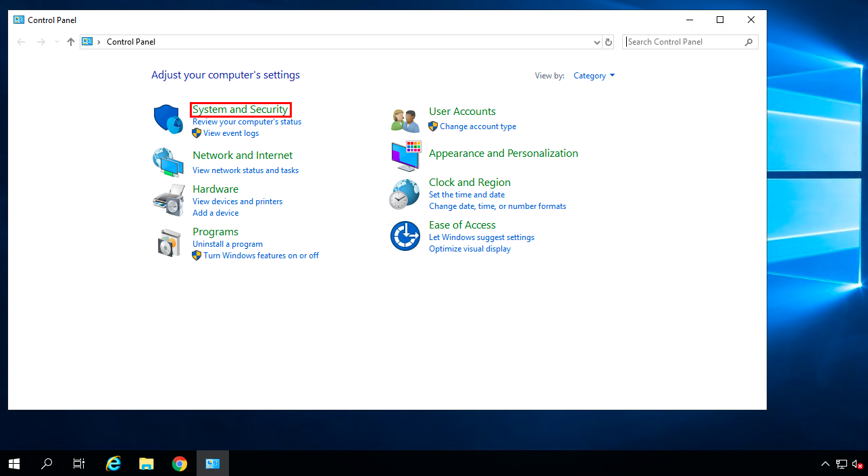This screenshot has height=476, width=868.
Task: Open the Clock and Region category
Action: pos(470,183)
